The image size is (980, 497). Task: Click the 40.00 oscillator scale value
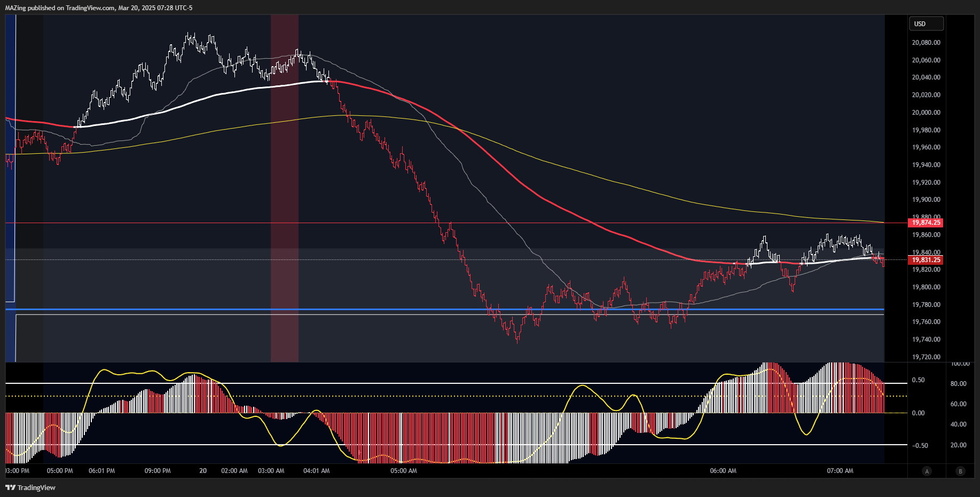tap(959, 424)
